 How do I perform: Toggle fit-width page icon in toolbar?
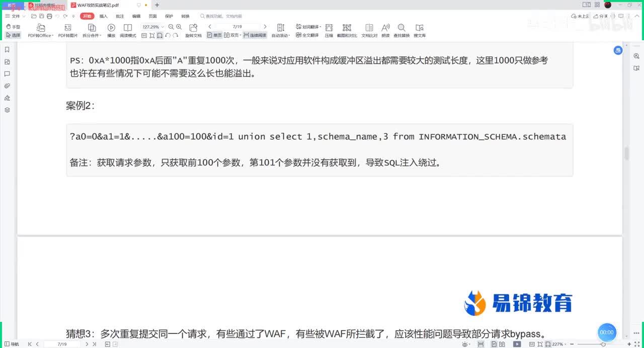click(x=159, y=35)
